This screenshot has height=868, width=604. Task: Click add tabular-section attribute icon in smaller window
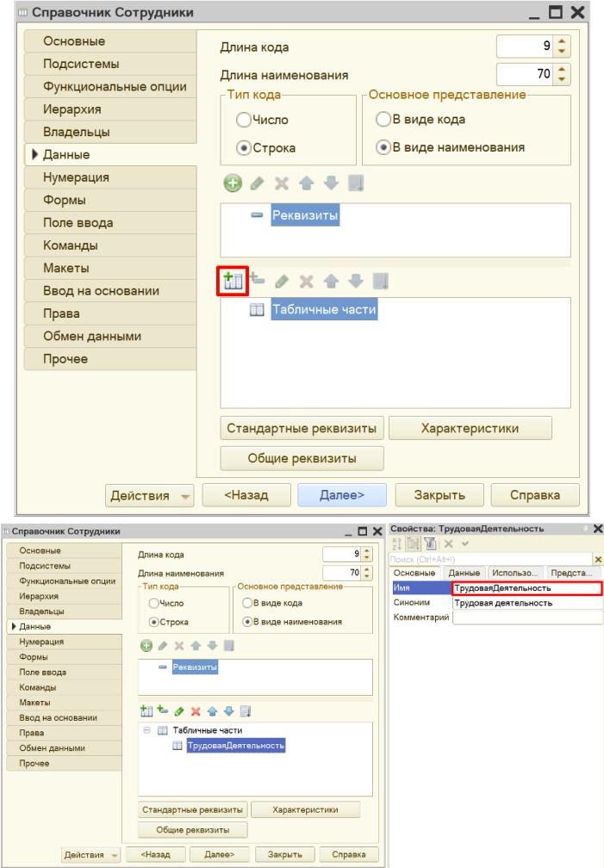pos(162,710)
